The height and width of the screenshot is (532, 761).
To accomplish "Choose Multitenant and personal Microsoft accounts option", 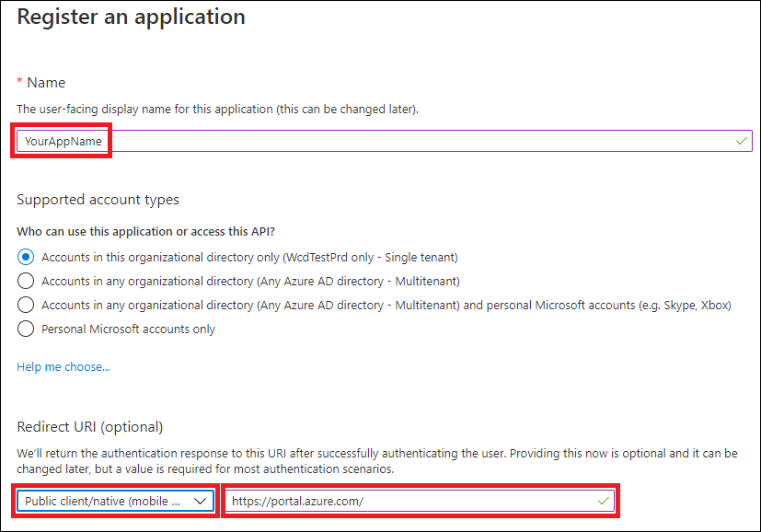I will tap(26, 305).
